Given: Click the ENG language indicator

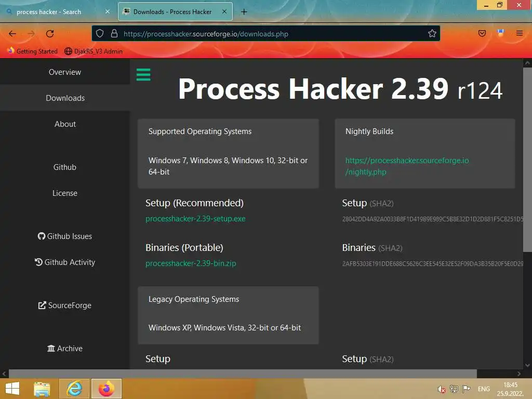Looking at the screenshot, I should [x=484, y=389].
